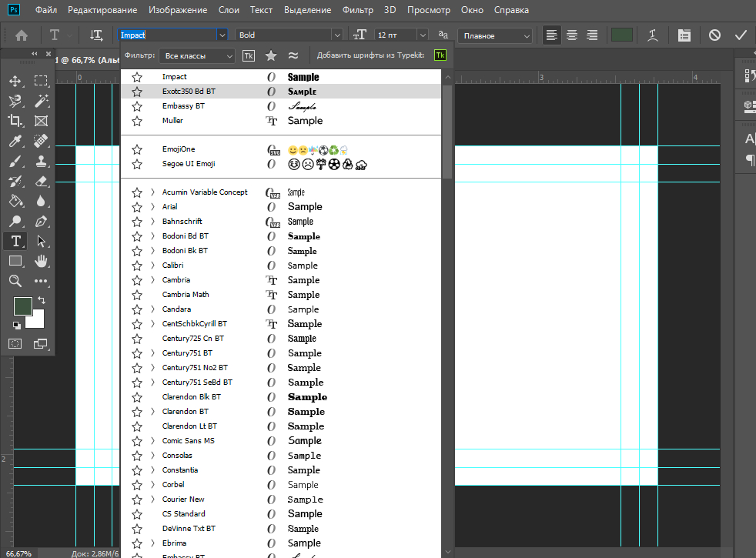Select the Move tool

[x=15, y=81]
